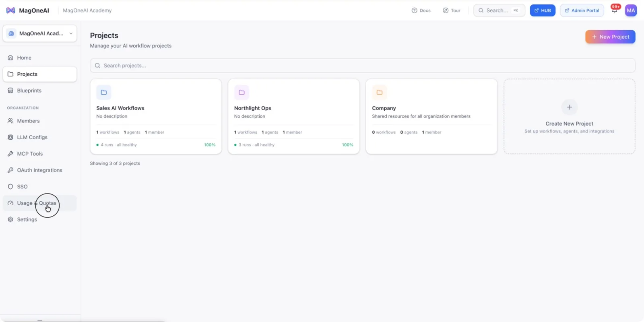Click the MCP Tools wrench icon
The height and width of the screenshot is (322, 644).
(10, 154)
